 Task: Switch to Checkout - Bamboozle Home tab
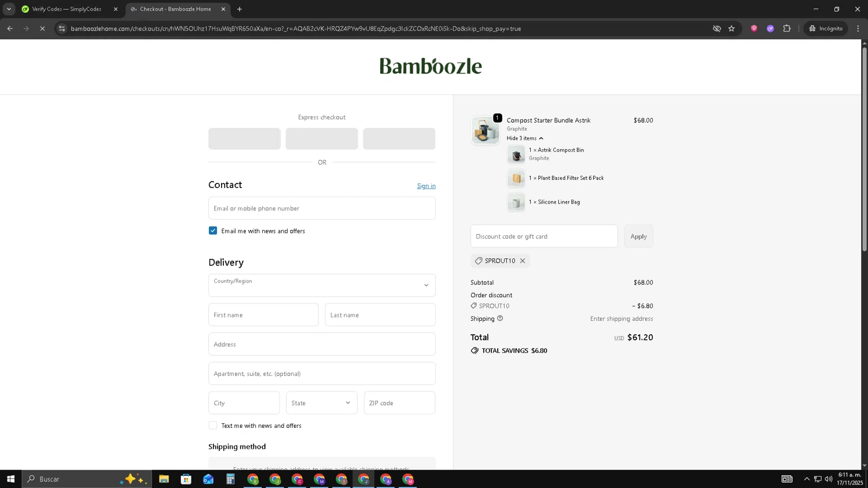point(175,9)
